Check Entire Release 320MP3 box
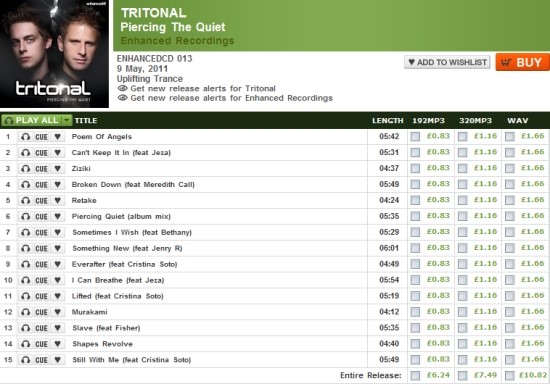The height and width of the screenshot is (384, 550). coord(463,376)
